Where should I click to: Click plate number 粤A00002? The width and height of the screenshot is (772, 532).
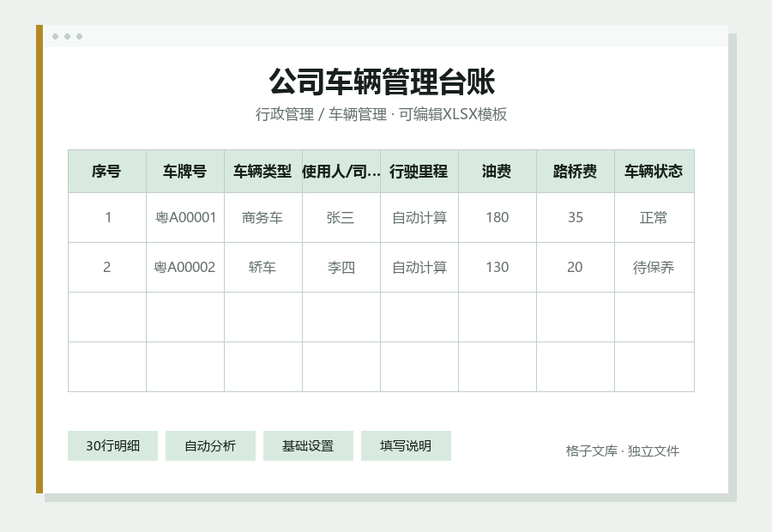tap(185, 267)
